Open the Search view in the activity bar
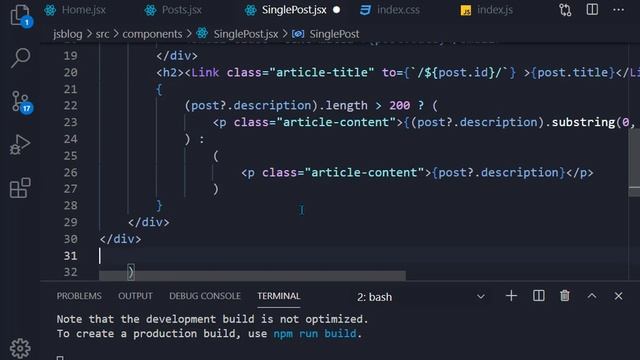Screen dimensions: 640x360 (20, 58)
